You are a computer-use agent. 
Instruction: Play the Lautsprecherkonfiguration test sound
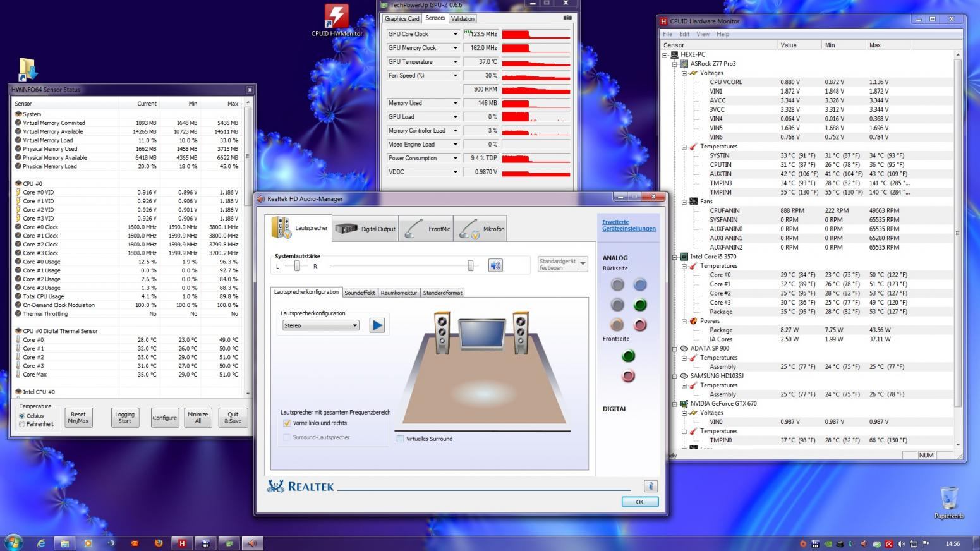[377, 325]
